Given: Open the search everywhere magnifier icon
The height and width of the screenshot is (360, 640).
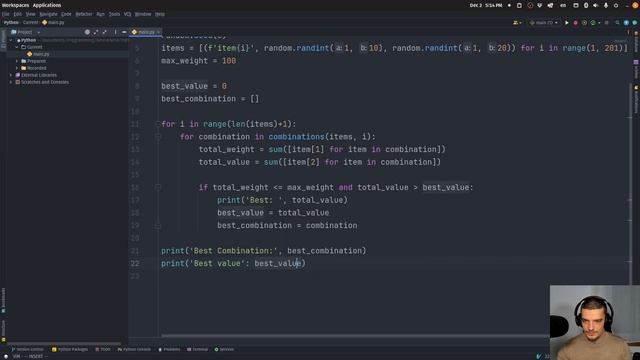Looking at the screenshot, I should click(x=617, y=23).
